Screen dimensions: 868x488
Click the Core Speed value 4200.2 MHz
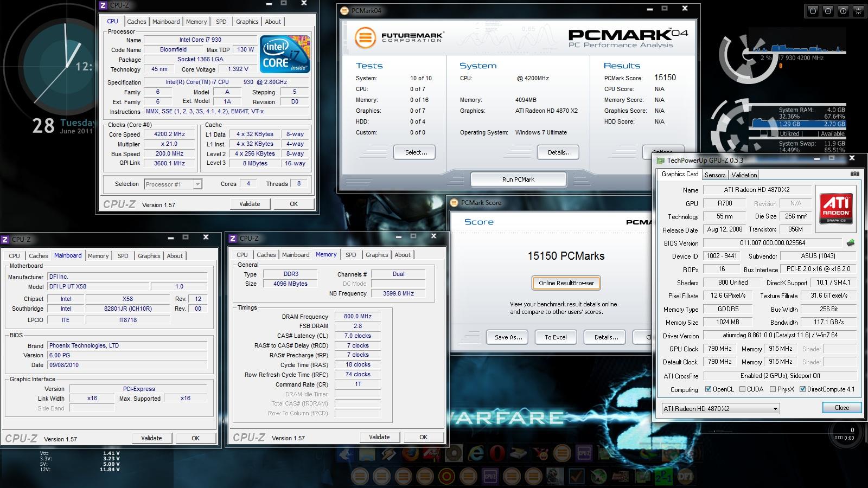click(x=169, y=134)
